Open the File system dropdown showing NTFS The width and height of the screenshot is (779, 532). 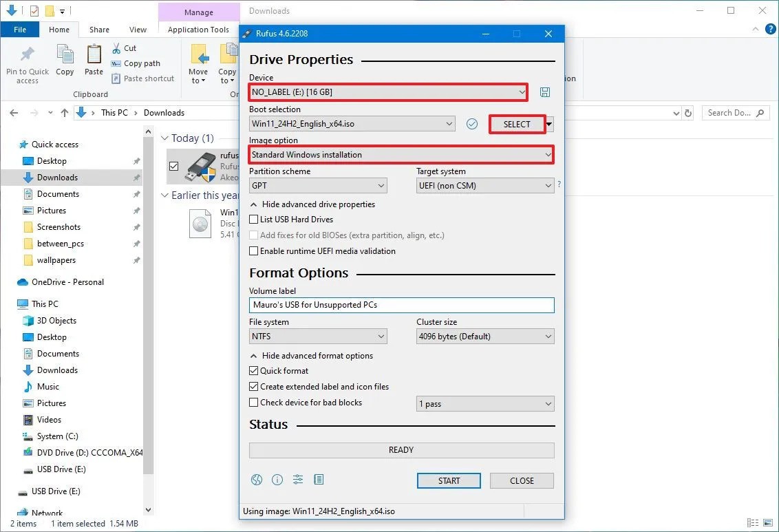[x=317, y=337]
